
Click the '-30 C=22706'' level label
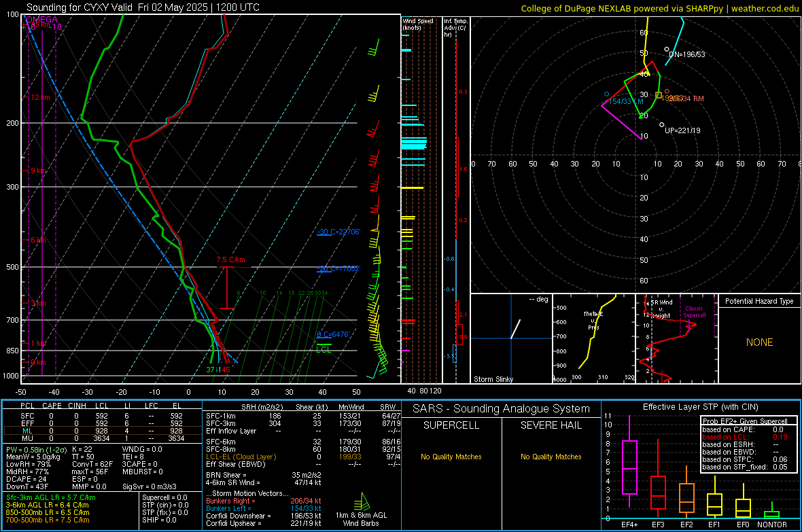pyautogui.click(x=338, y=232)
